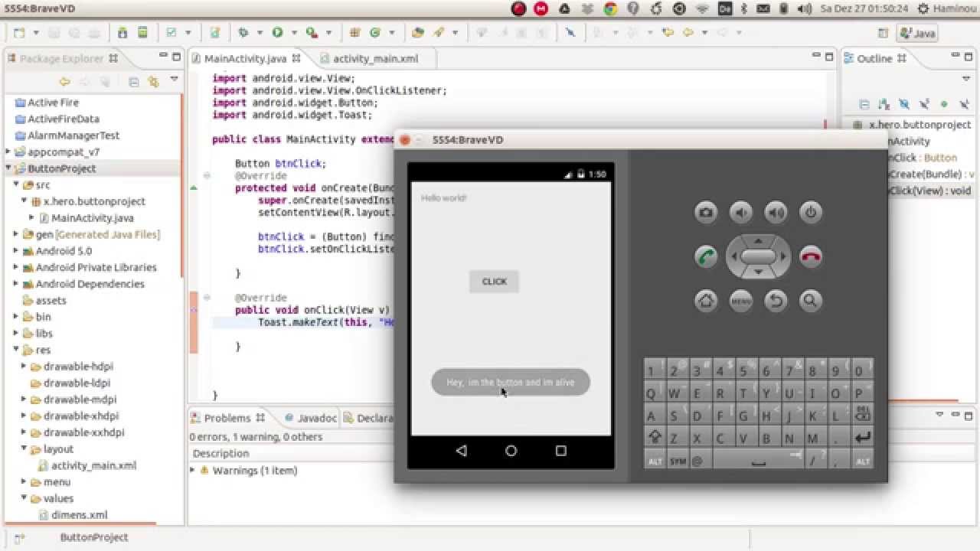Click the Eclipse Debug toolbar icon
Image resolution: width=980 pixels, height=551 pixels.
point(243,33)
